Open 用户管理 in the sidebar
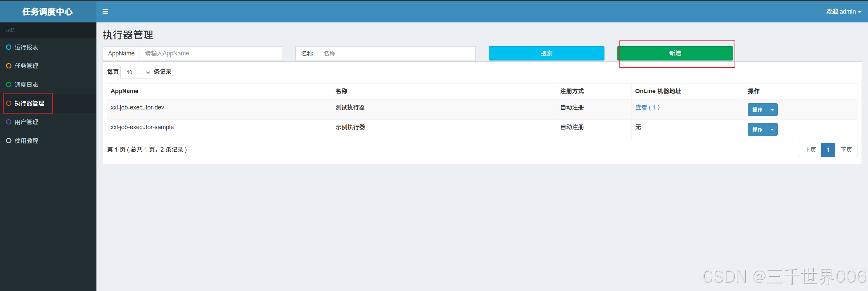Viewport: 868px width, 291px height. (48, 122)
